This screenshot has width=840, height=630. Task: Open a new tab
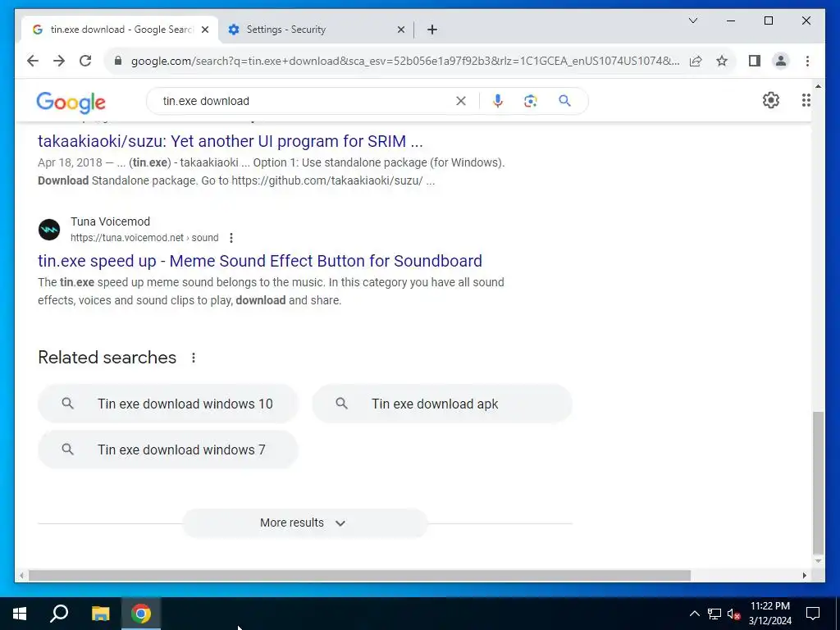pos(432,30)
